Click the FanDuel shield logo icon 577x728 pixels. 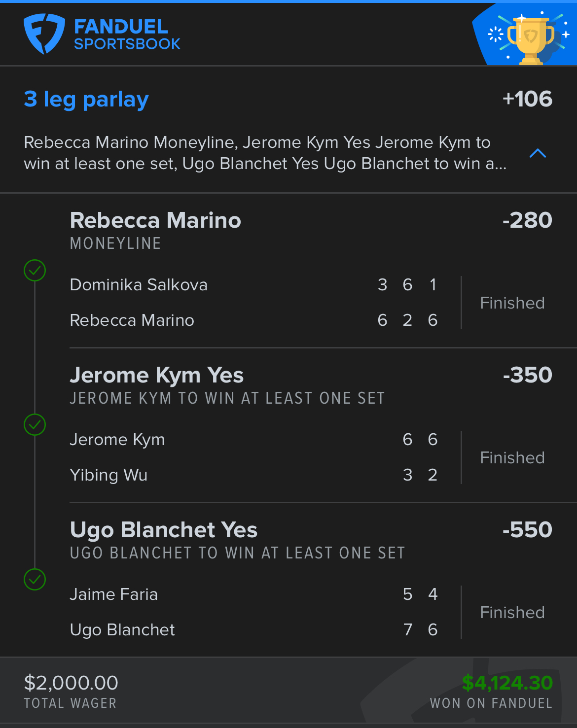click(44, 34)
